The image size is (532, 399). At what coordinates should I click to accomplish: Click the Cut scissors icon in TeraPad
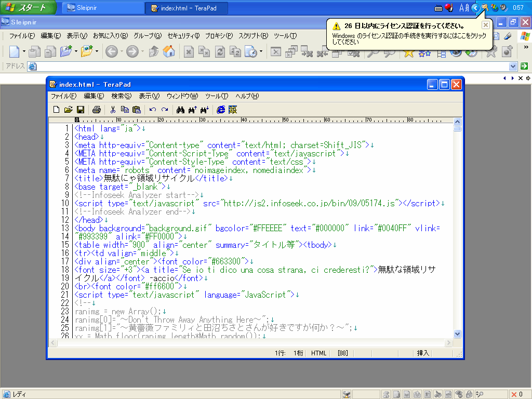click(x=112, y=110)
